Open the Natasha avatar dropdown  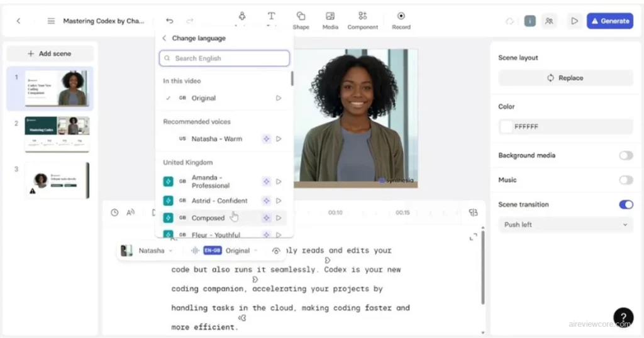147,251
